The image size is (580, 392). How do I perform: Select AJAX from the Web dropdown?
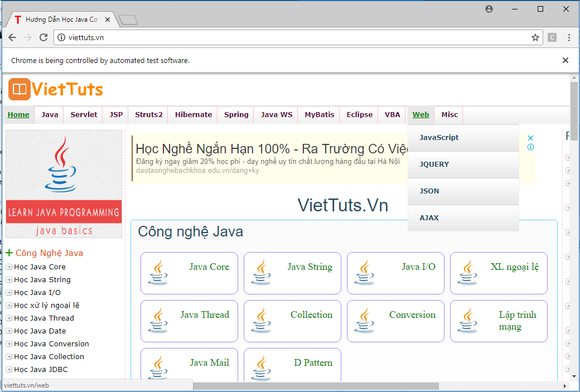coord(463,218)
